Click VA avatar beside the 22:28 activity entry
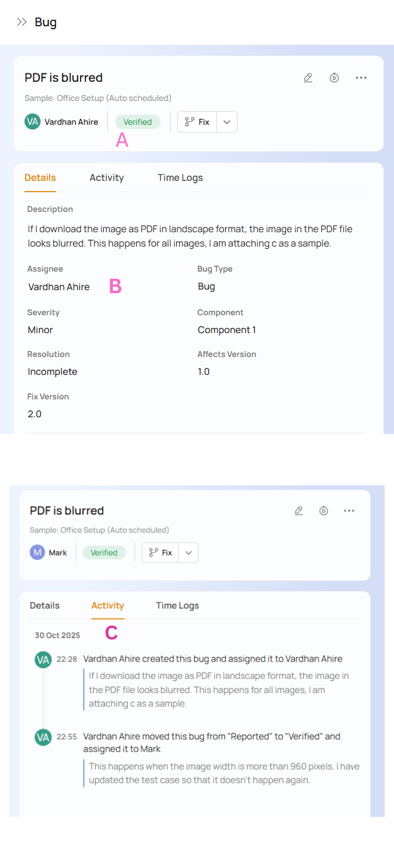 pyautogui.click(x=43, y=660)
